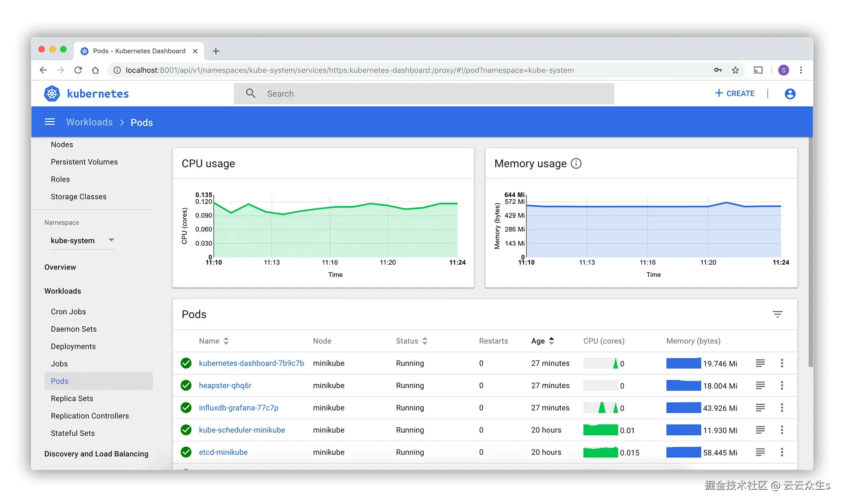Click the Pods table filter icon
This screenshot has width=843, height=504.
pyautogui.click(x=778, y=314)
